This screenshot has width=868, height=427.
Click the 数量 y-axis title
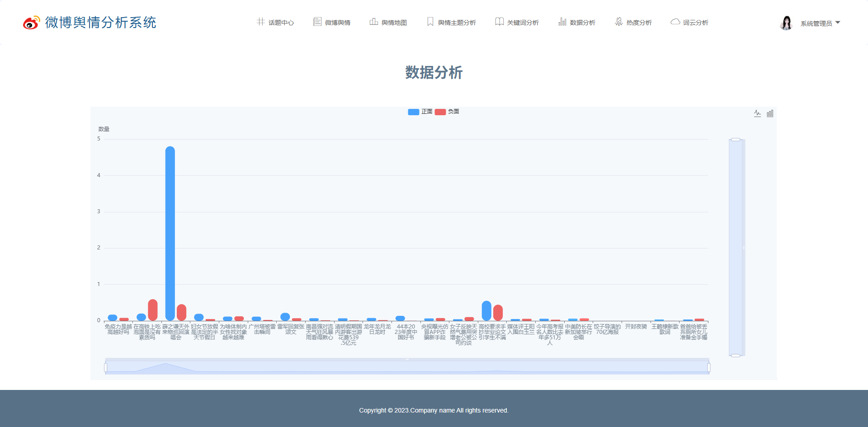point(104,129)
